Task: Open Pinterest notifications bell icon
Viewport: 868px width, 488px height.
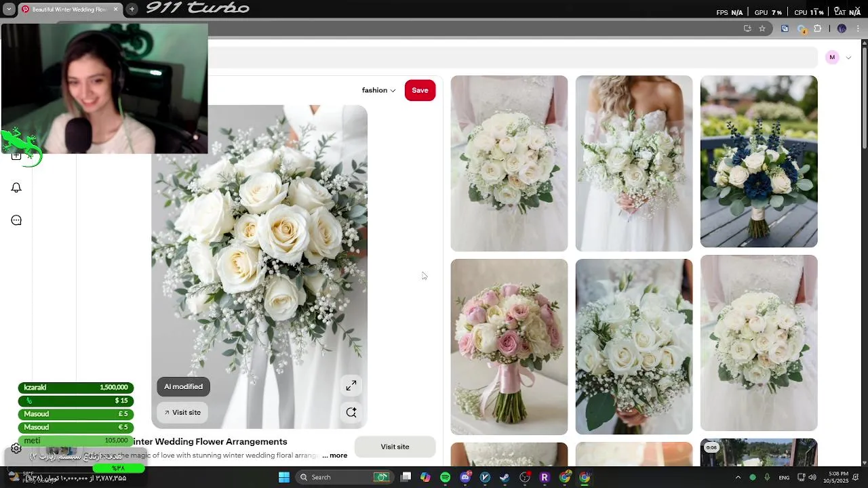Action: [16, 188]
